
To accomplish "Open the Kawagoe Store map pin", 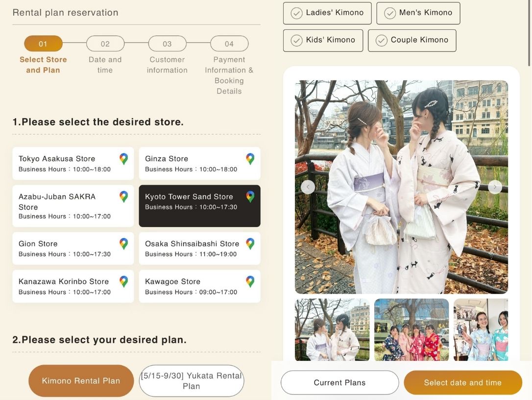I will coord(250,281).
